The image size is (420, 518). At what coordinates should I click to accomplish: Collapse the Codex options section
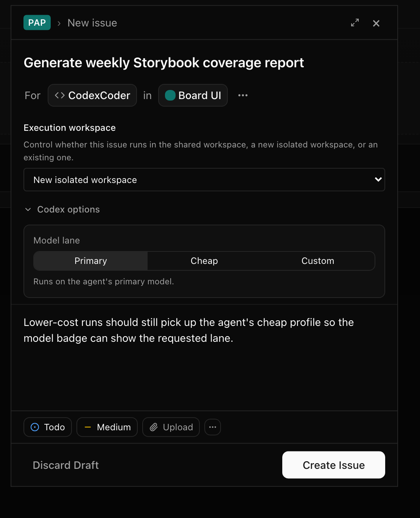62,209
